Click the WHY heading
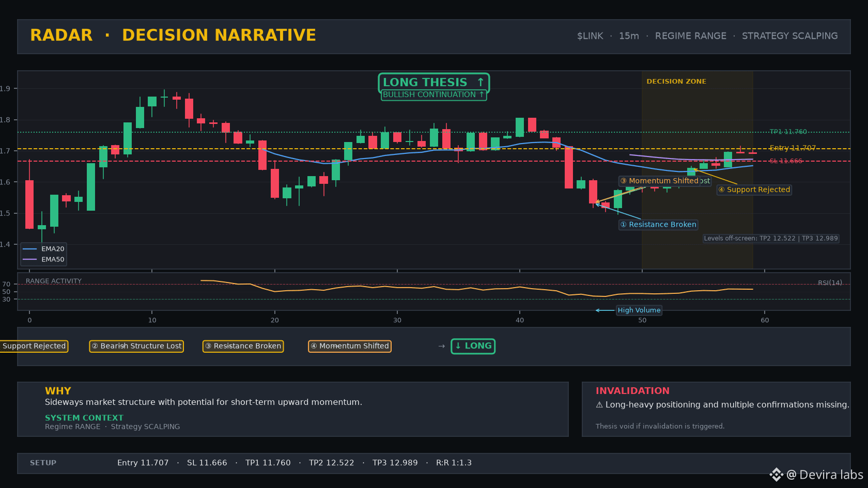 tap(58, 391)
